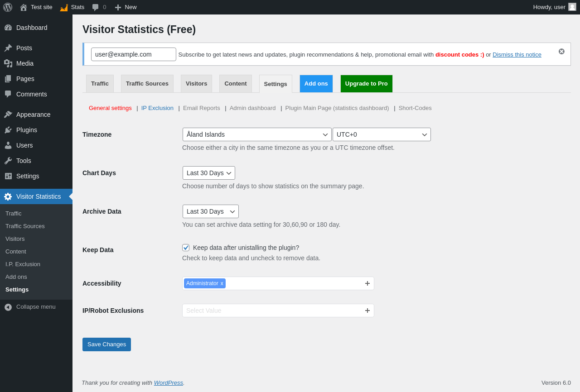Screen dimensions: 580x392
Task: Click the Save Changes button
Action: coord(106,344)
